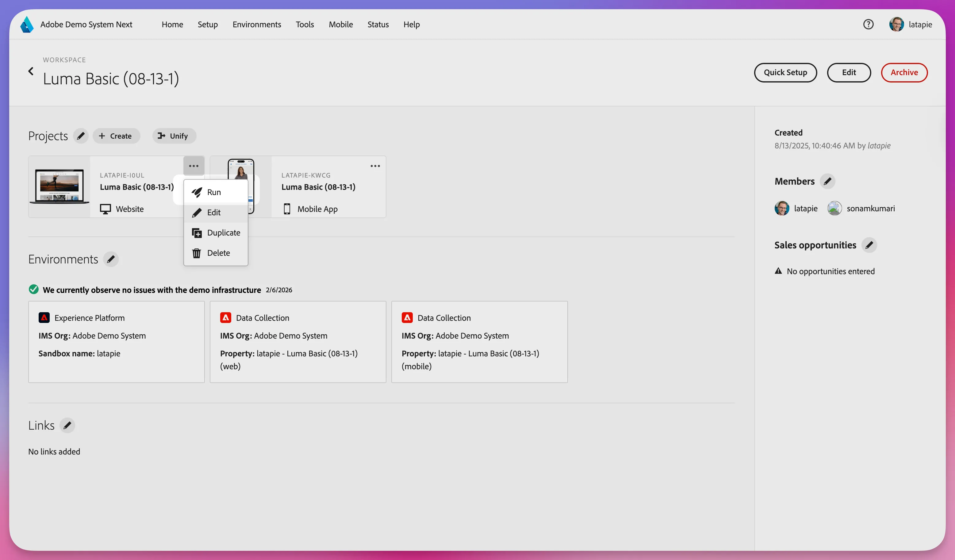Open the three-dots menu on LATAPIE-KWCG project
Screen dimensions: 955x560
pos(375,166)
